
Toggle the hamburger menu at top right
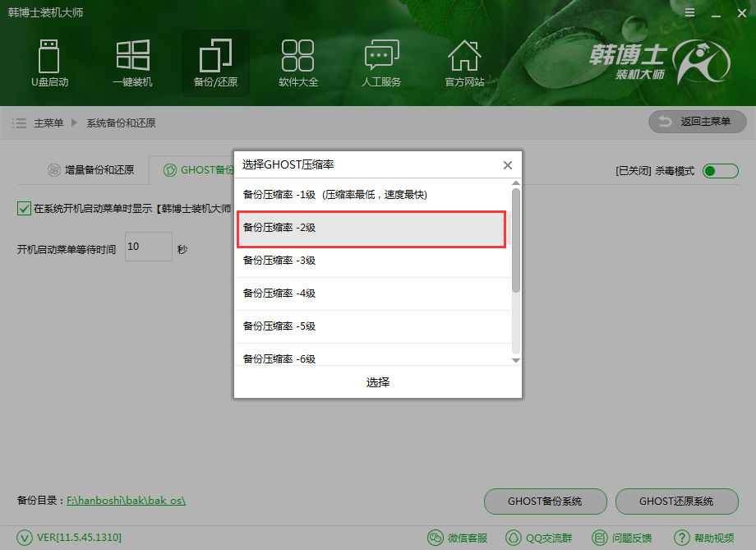tap(689, 12)
